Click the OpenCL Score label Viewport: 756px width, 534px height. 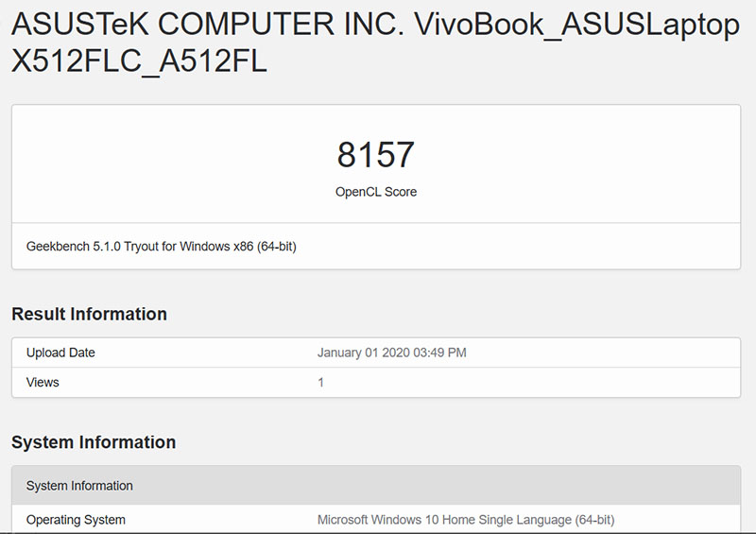pyautogui.click(x=376, y=192)
